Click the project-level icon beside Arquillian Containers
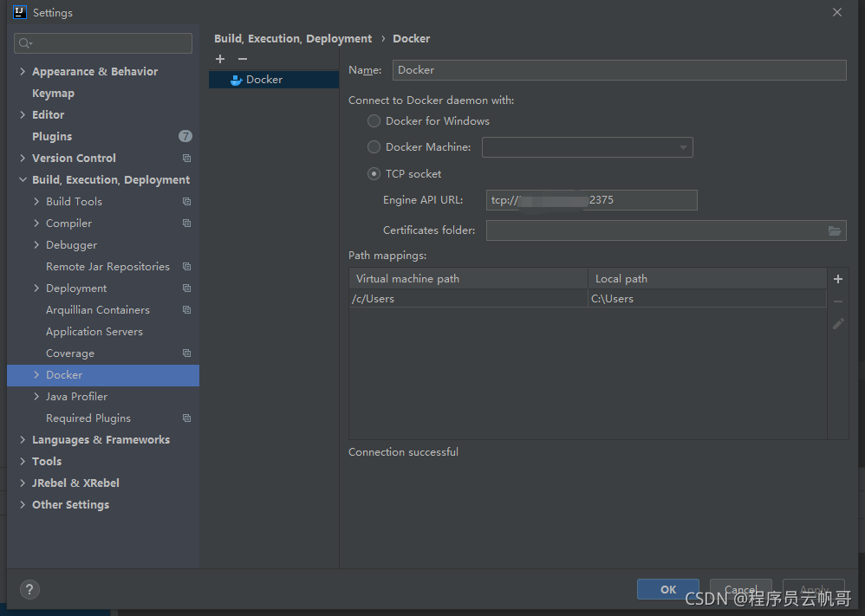 (x=187, y=310)
